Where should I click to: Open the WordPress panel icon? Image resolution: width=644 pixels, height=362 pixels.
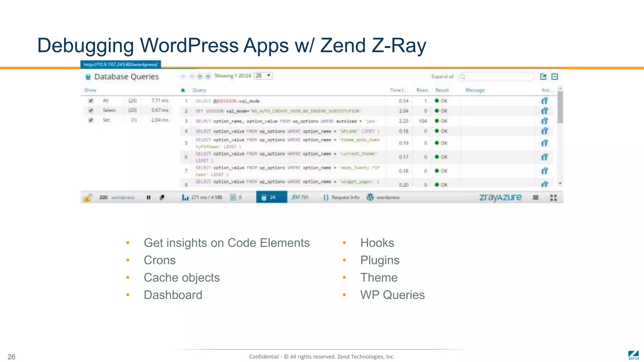(370, 197)
